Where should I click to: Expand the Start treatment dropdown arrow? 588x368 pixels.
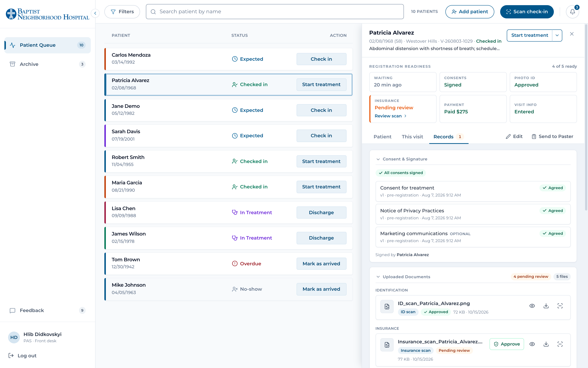(557, 35)
